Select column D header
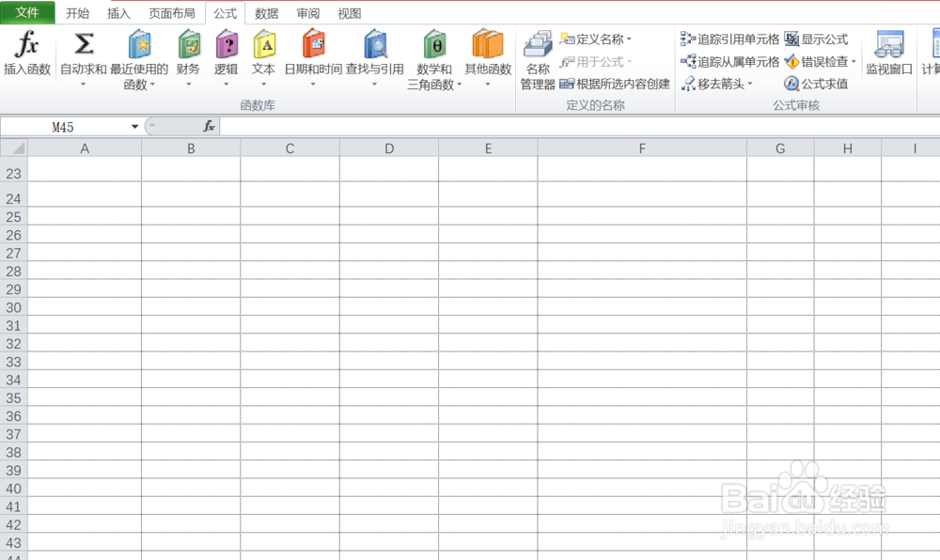 [389, 148]
